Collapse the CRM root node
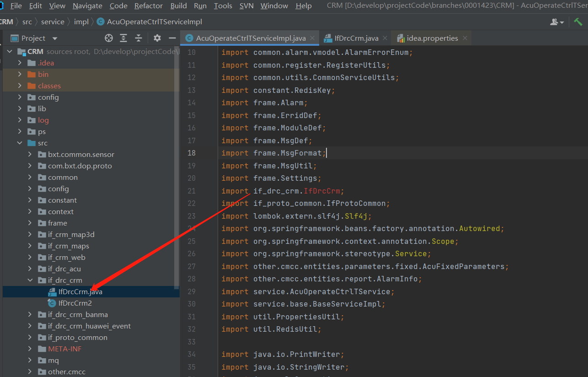Image resolution: width=588 pixels, height=377 pixels. (x=10, y=52)
